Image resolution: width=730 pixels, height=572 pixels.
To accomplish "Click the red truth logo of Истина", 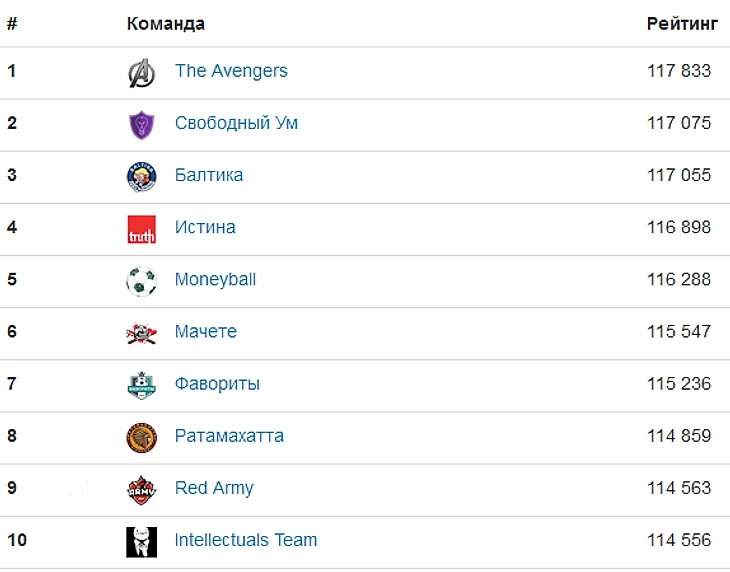I will [141, 229].
